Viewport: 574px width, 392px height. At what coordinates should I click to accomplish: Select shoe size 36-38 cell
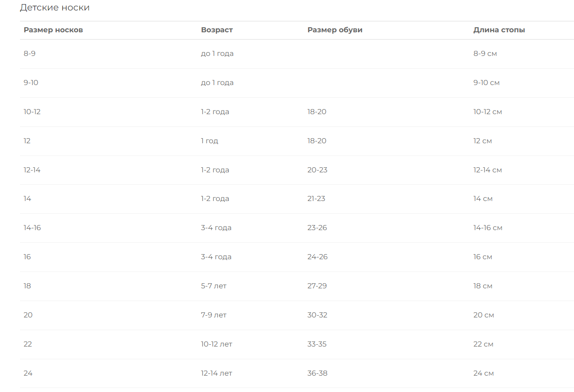tap(317, 373)
